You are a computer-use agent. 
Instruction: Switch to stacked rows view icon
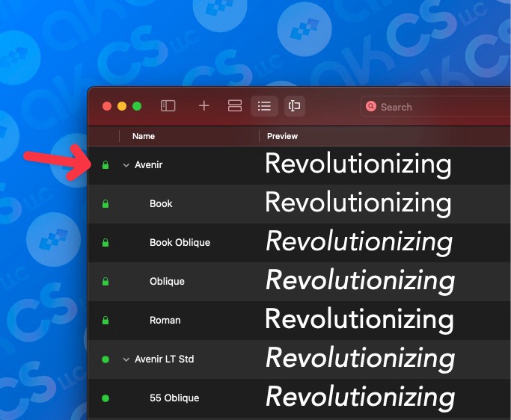tap(235, 106)
